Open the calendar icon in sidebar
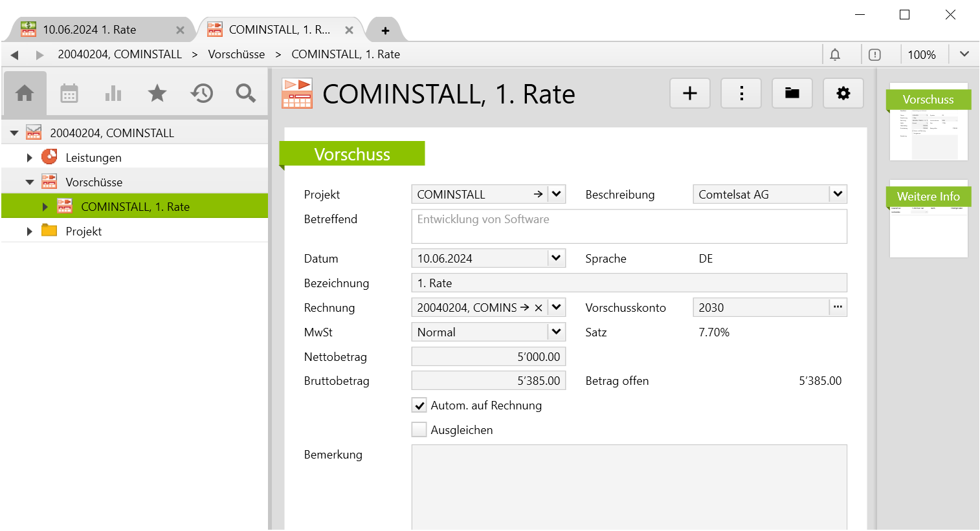Screen dimensions: 980x531 click(69, 94)
